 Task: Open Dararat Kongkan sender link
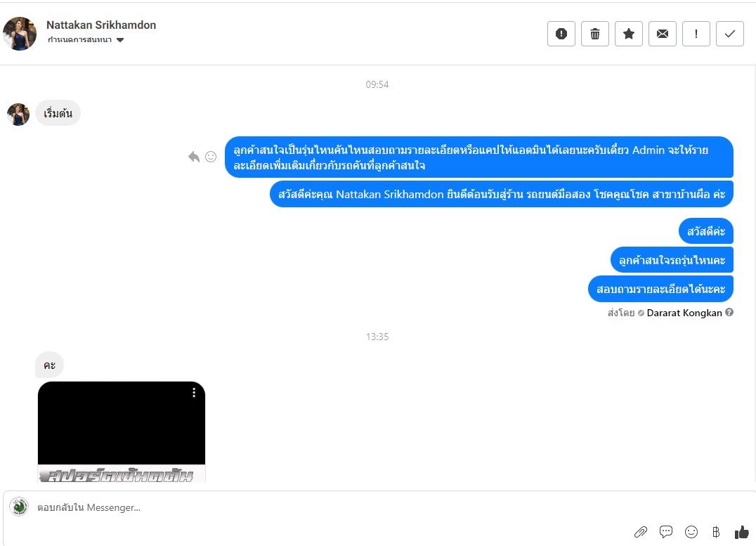(x=684, y=313)
